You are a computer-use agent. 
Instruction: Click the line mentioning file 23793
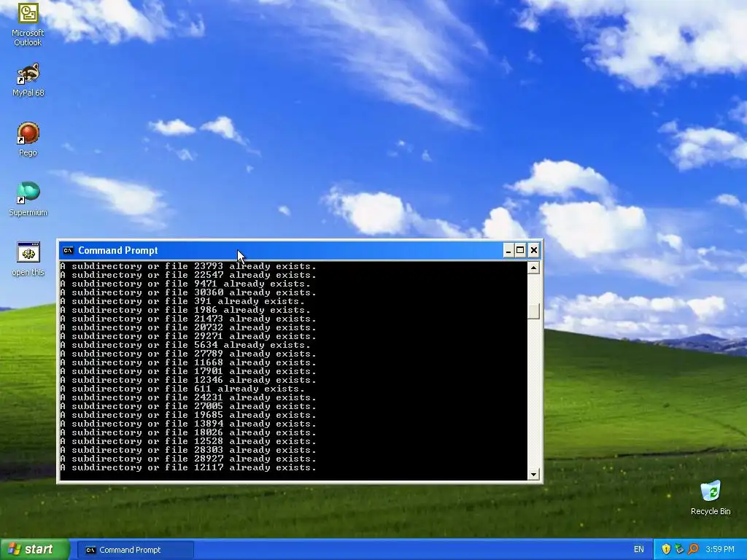[188, 266]
